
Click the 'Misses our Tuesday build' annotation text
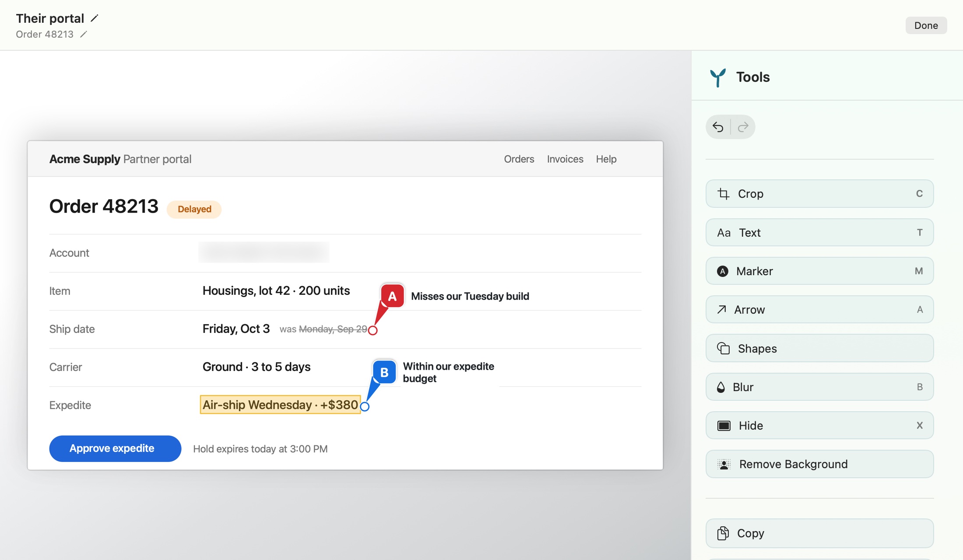470,296
